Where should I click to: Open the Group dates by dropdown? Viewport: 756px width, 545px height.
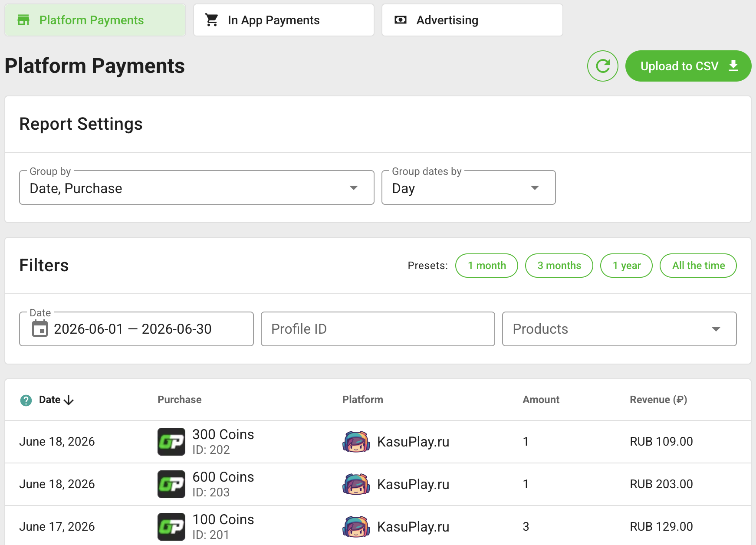coord(468,187)
